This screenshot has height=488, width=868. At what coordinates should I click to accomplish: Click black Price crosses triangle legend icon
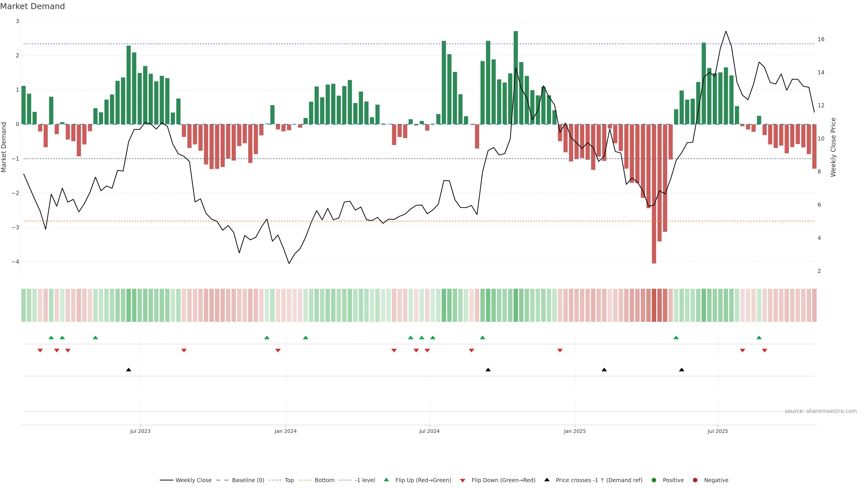[547, 480]
